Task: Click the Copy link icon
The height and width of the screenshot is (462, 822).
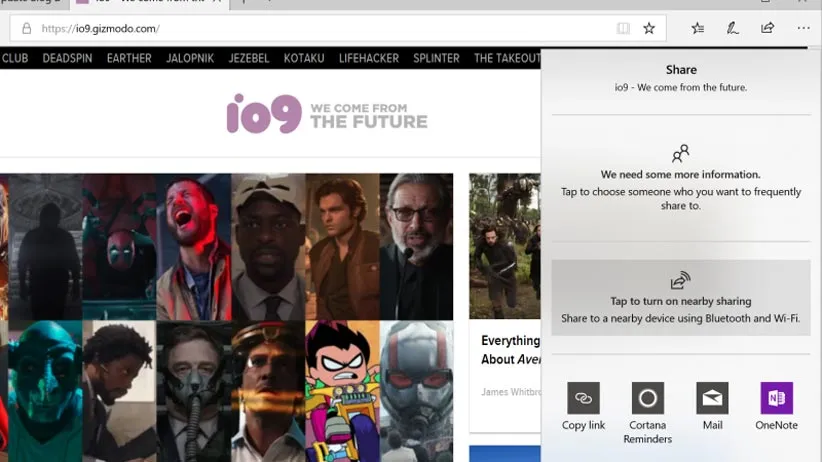Action: (583, 398)
